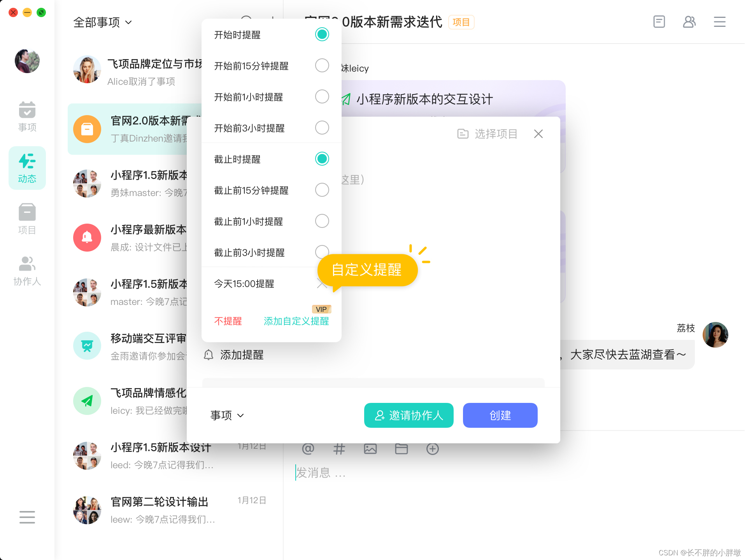This screenshot has height=560, width=747.
Task: Expand the 全部事项 dropdown
Action: (x=103, y=23)
